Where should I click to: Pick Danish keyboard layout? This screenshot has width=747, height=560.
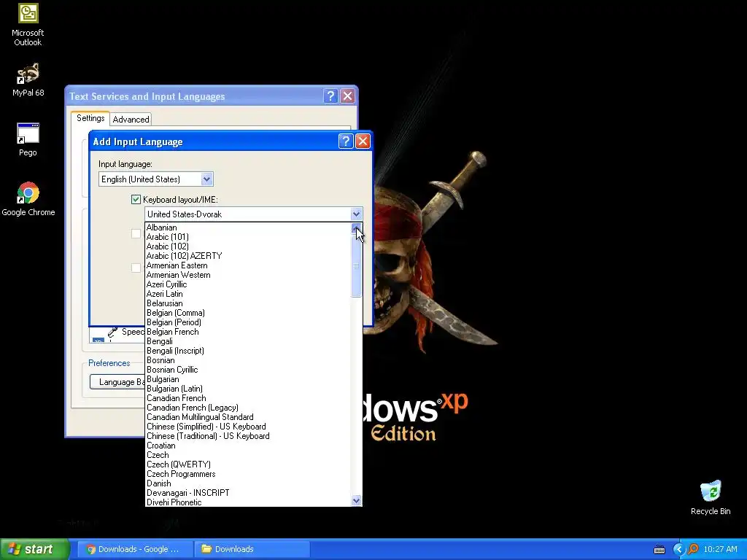[248, 484]
